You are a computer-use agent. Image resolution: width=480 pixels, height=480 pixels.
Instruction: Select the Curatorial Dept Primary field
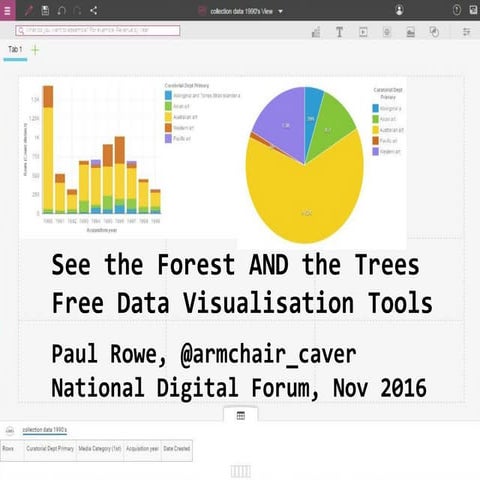pos(50,449)
